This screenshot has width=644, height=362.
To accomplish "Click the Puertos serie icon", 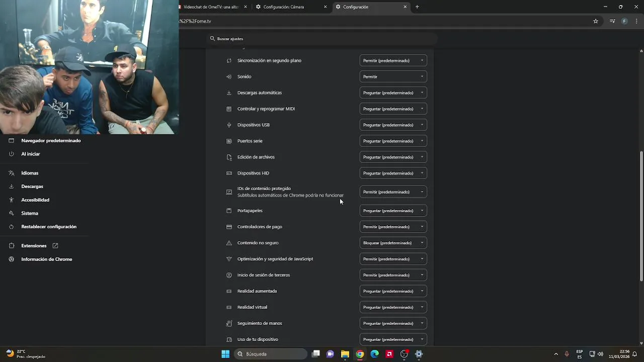I will pyautogui.click(x=229, y=141).
